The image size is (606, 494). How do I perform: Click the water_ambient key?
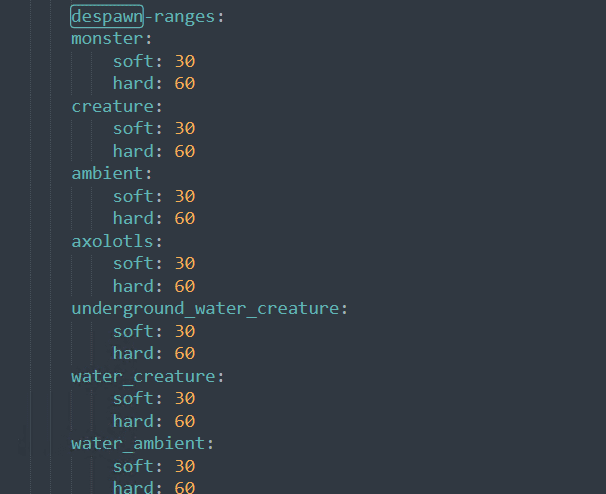pos(138,443)
